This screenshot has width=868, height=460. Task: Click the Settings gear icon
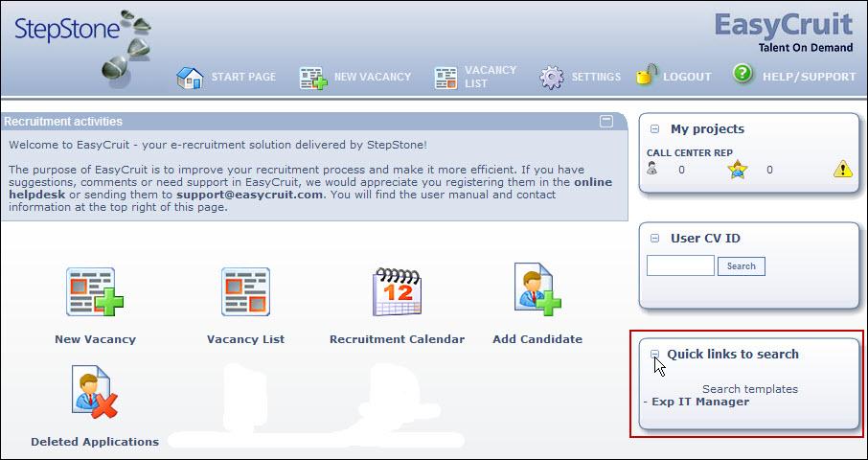coord(551,78)
